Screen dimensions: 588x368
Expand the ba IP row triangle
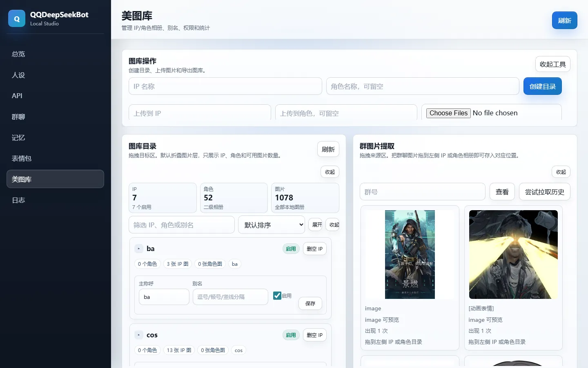(139, 249)
